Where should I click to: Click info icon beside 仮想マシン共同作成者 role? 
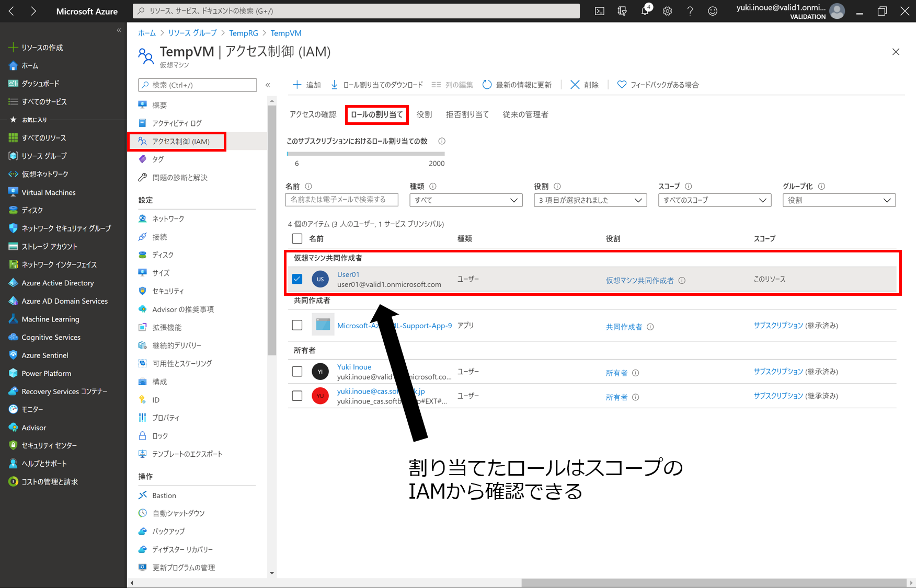click(x=682, y=281)
